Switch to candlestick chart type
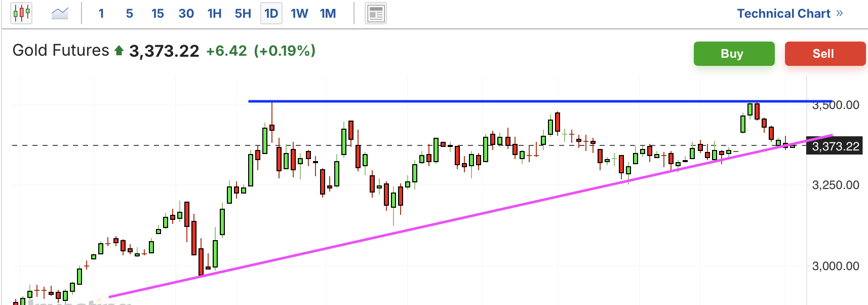 pos(21,13)
